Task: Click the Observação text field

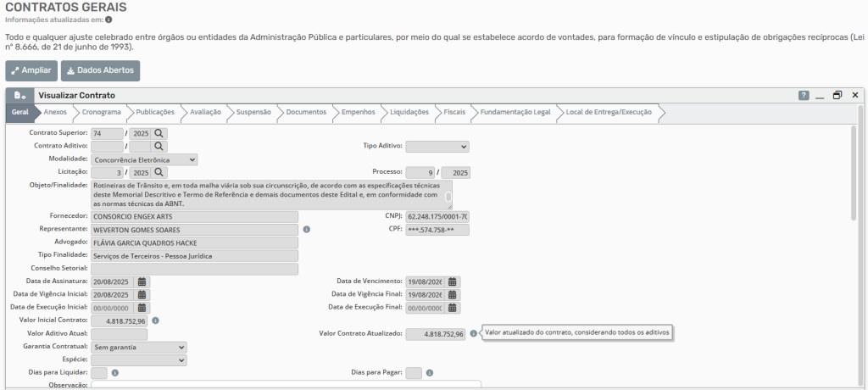Action: 286,384
